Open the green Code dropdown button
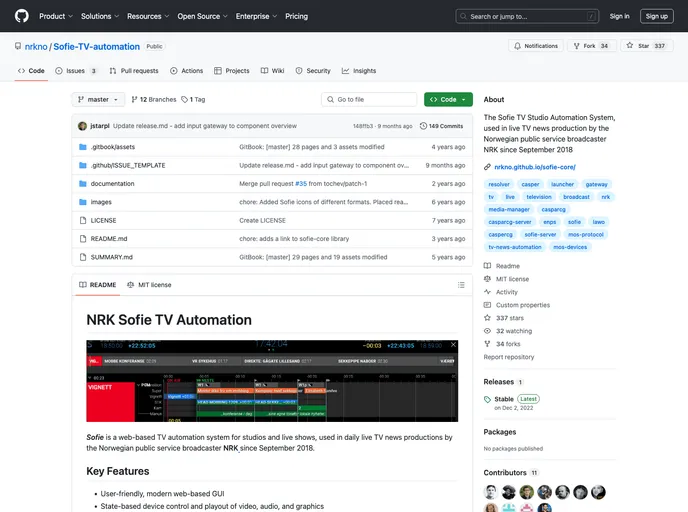The height and width of the screenshot is (512, 688). pos(448,100)
